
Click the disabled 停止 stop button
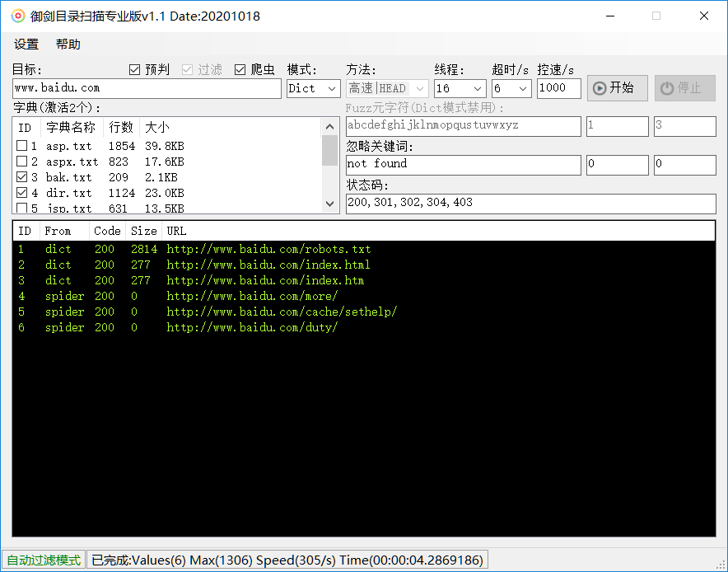(x=684, y=88)
